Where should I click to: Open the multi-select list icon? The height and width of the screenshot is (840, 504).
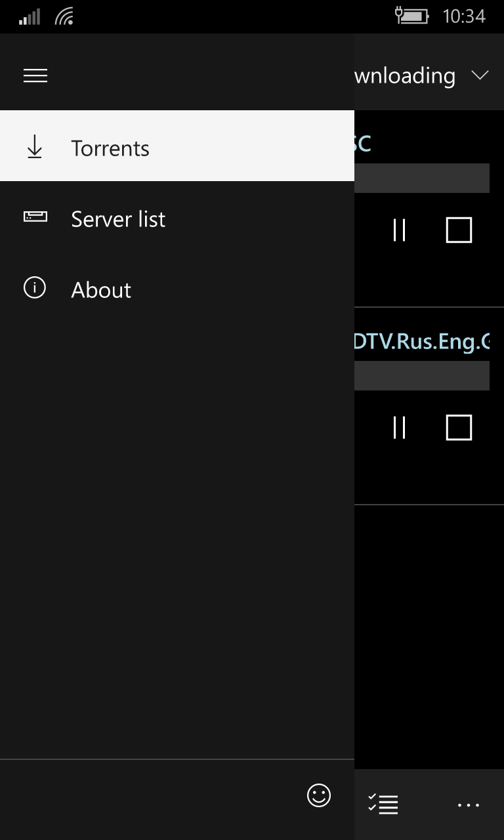click(x=383, y=804)
